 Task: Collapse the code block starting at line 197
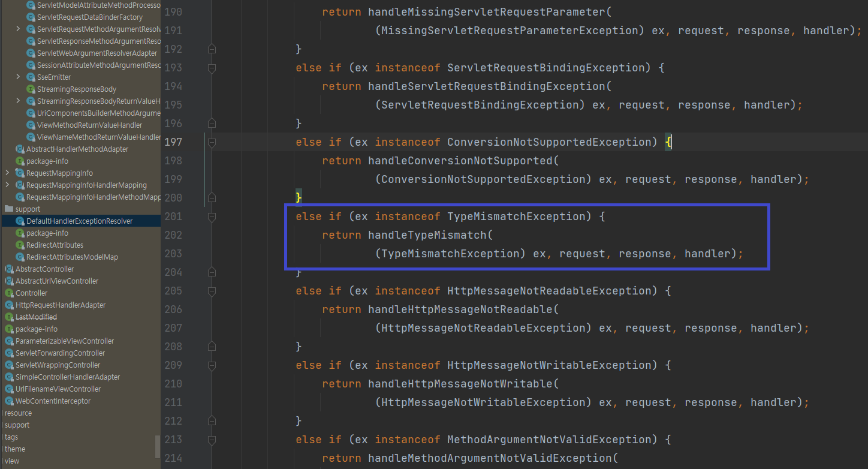[211, 142]
